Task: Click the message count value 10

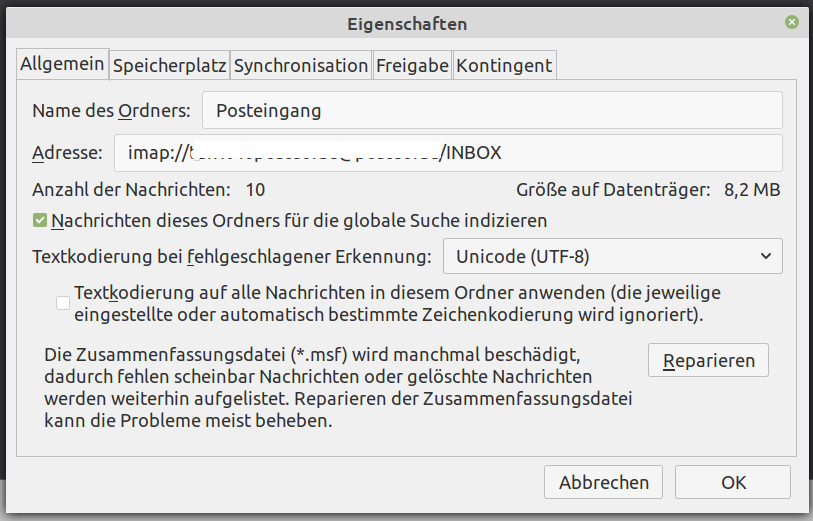Action: pos(255,189)
